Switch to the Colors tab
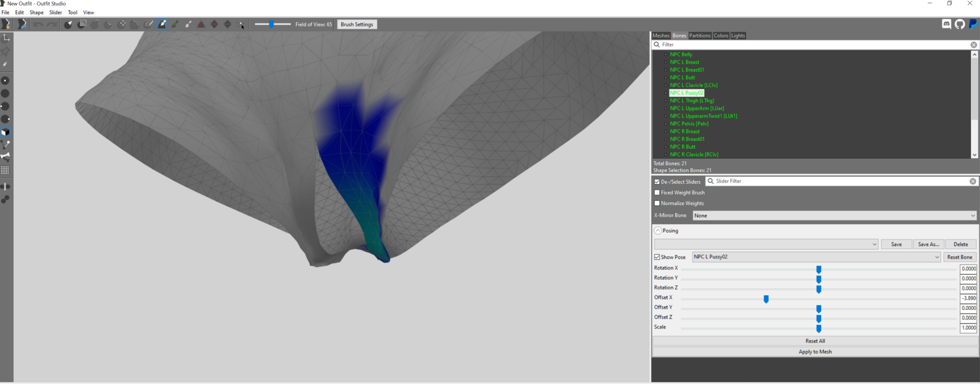The width and height of the screenshot is (980, 384). pyautogui.click(x=721, y=35)
